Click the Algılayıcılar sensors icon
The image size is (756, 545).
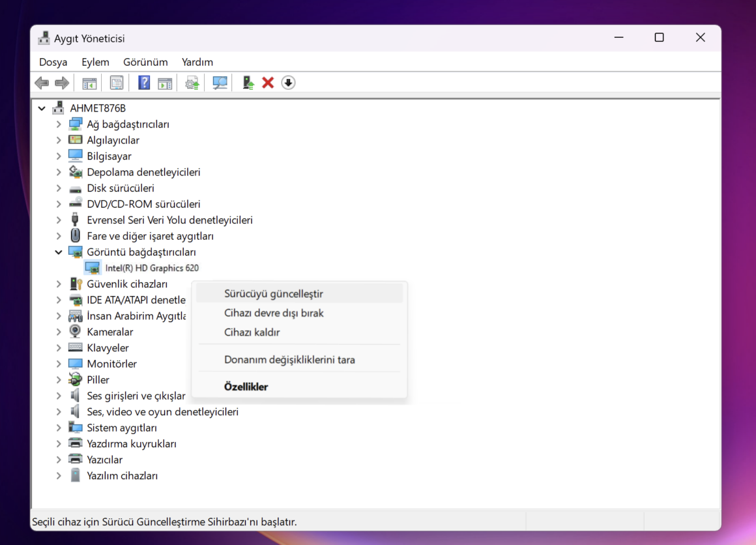coord(75,140)
